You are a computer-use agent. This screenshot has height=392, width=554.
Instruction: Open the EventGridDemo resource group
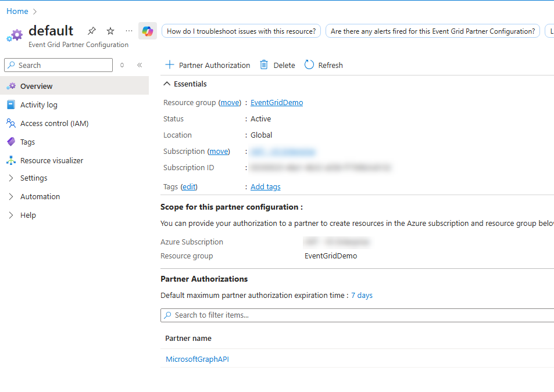[276, 102]
